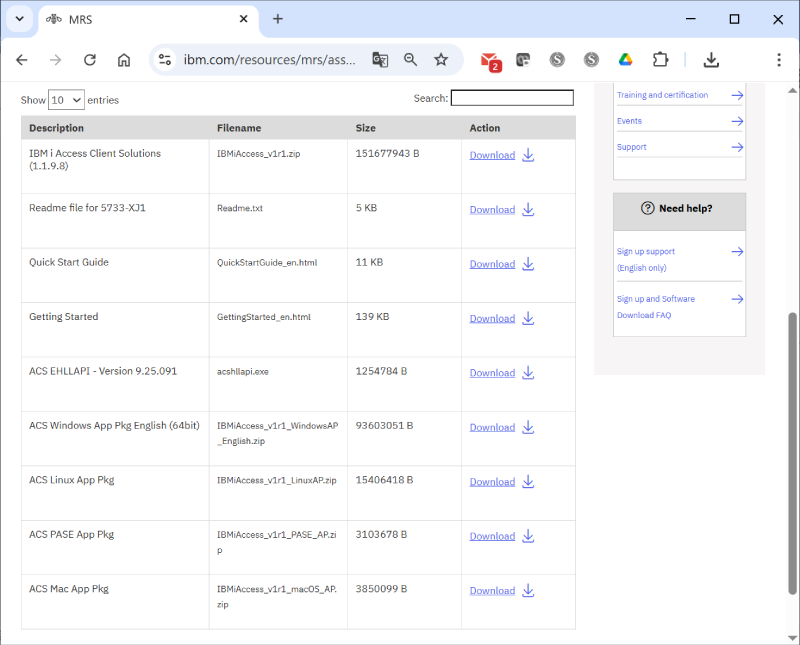
Task: Click download arrow for GettingStarted_en.html
Action: [x=528, y=318]
